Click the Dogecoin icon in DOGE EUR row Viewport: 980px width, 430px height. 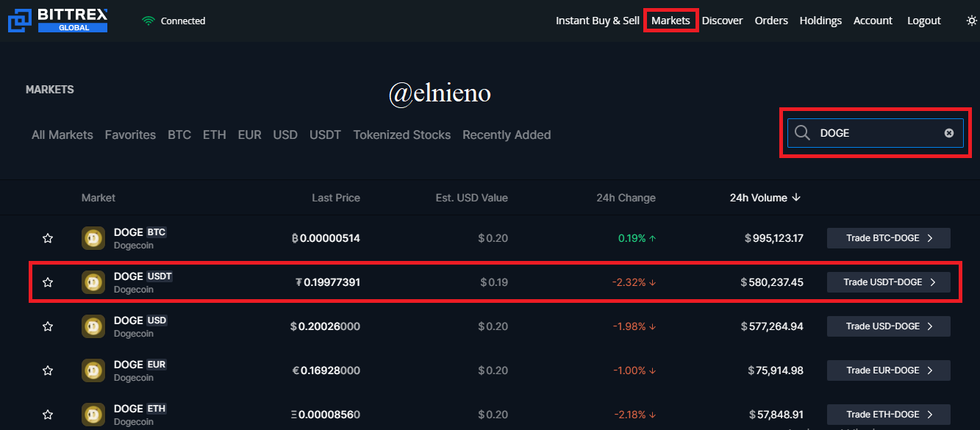pos(93,370)
